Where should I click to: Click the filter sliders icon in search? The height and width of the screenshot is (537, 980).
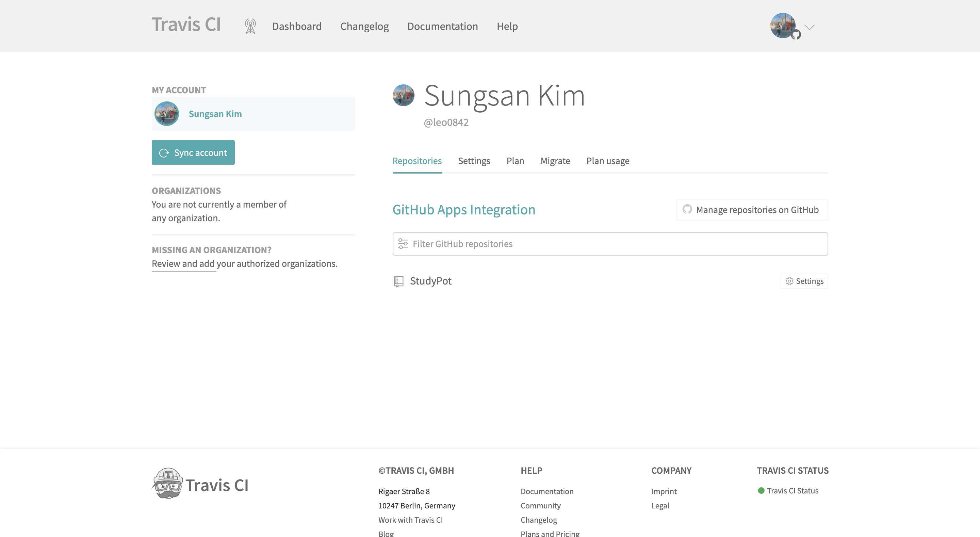point(403,244)
